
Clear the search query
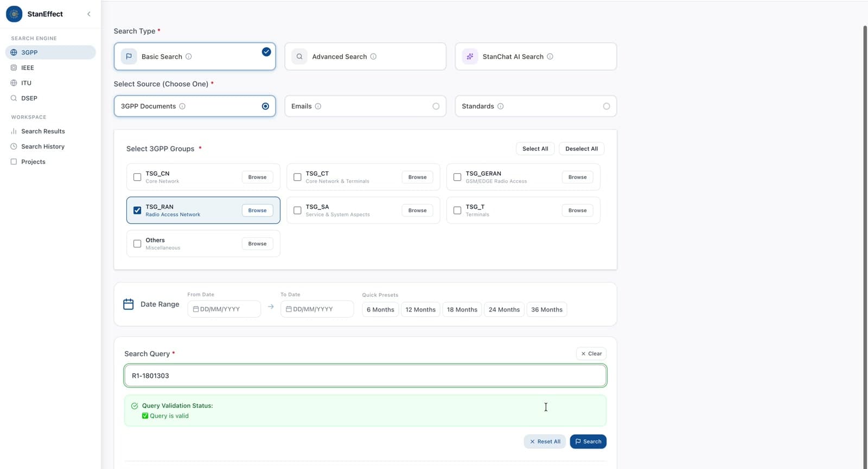pyautogui.click(x=591, y=353)
